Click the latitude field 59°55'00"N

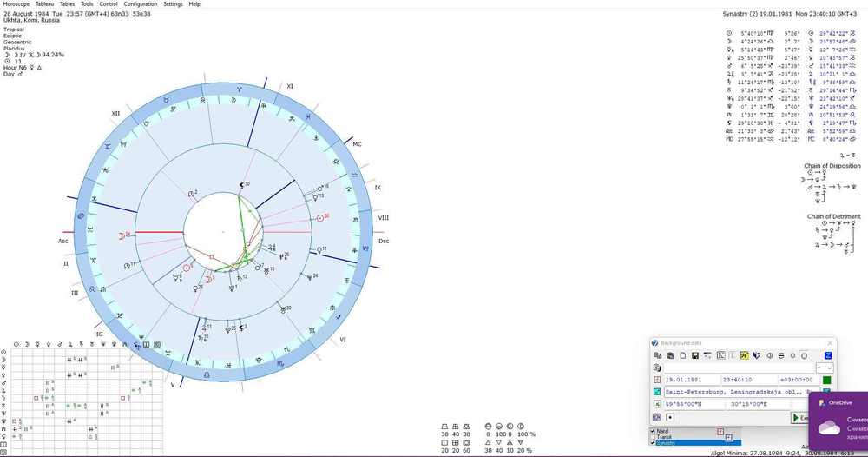[x=694, y=404]
